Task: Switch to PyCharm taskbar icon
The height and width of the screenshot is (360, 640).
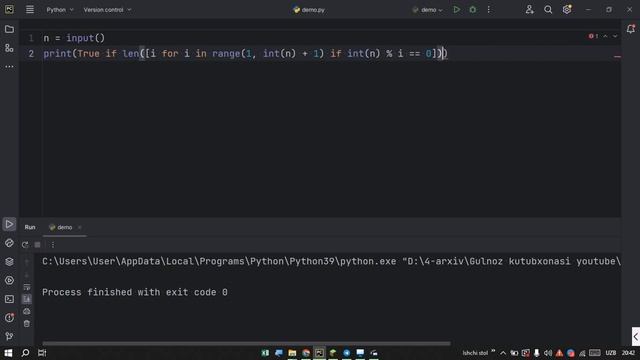Action: click(x=319, y=353)
